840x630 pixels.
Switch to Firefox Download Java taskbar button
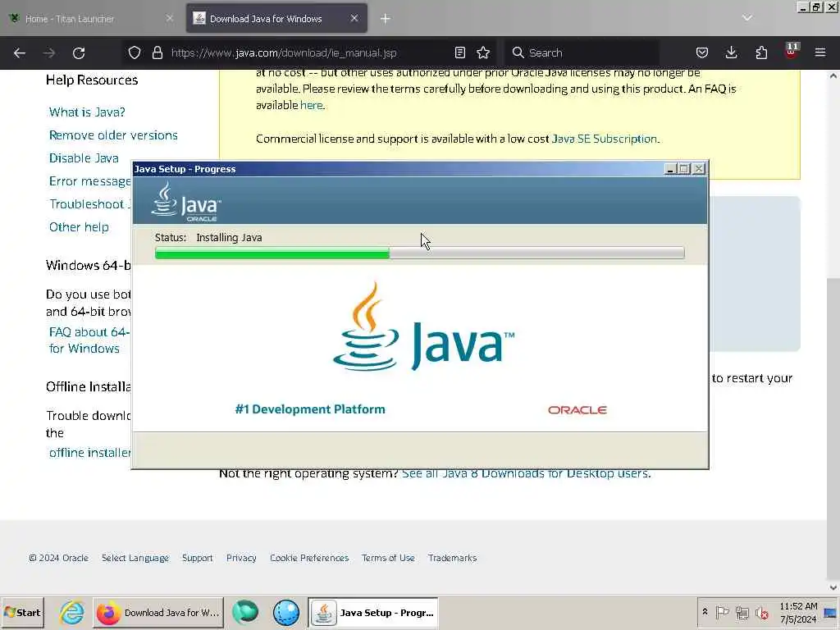tap(158, 612)
